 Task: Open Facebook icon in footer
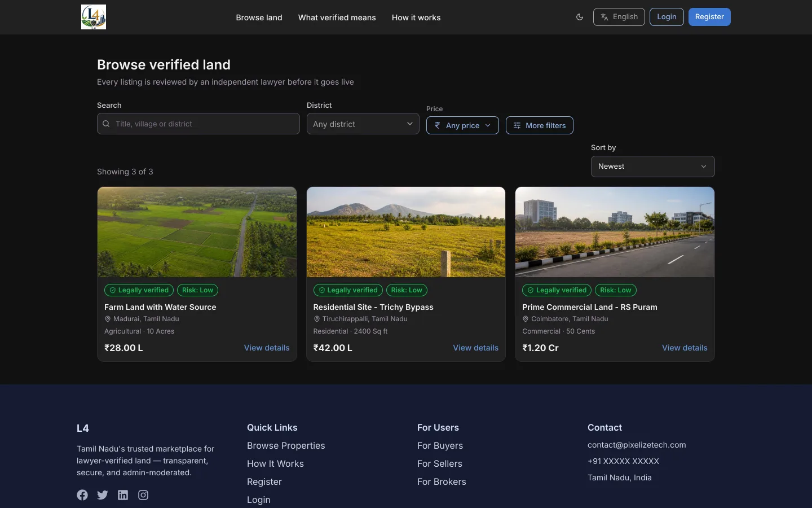pos(82,495)
